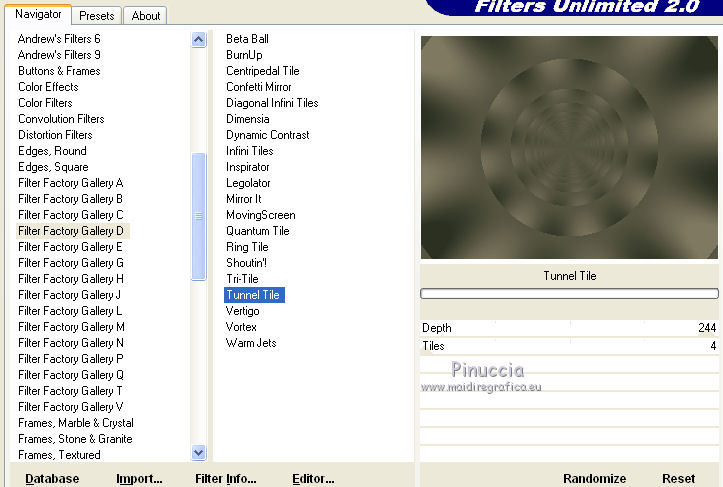This screenshot has width=723, height=487.
Task: Click the Tunnel Tile preview image
Action: pos(569,147)
